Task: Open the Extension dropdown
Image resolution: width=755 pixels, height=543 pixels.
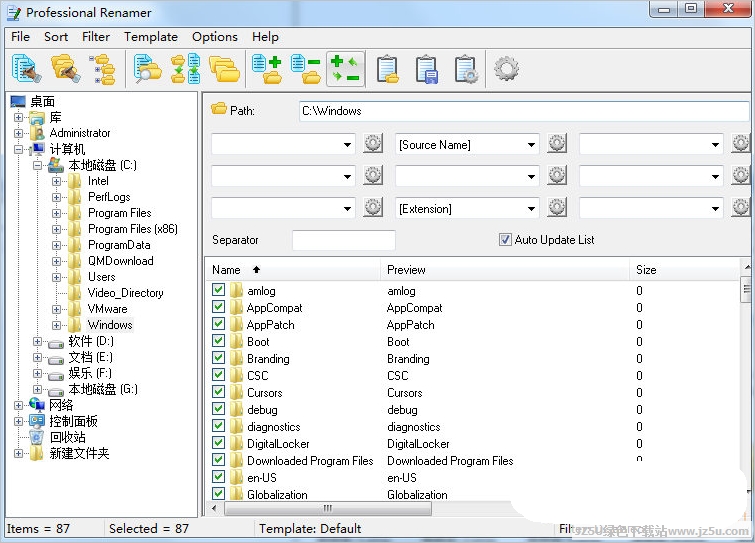Action: [x=531, y=209]
